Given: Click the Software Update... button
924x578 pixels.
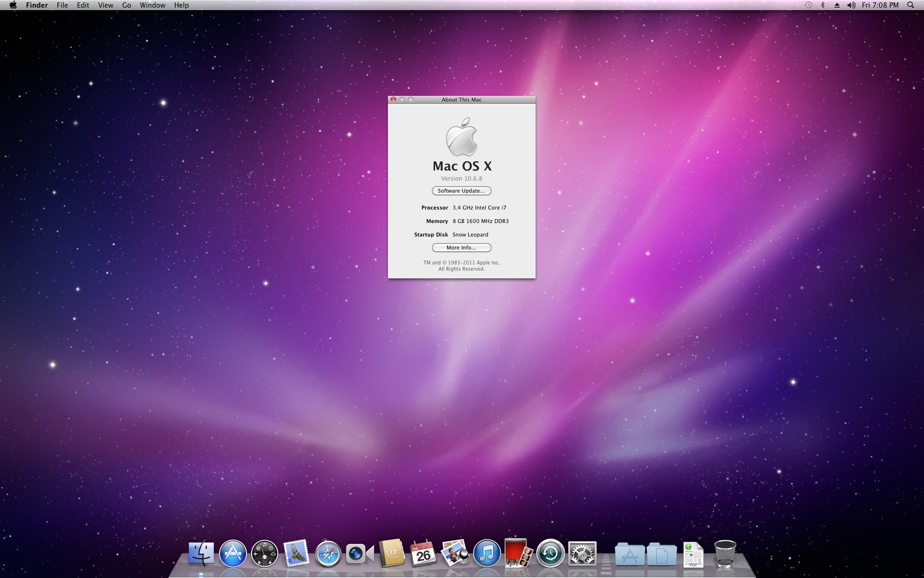Looking at the screenshot, I should (x=461, y=191).
